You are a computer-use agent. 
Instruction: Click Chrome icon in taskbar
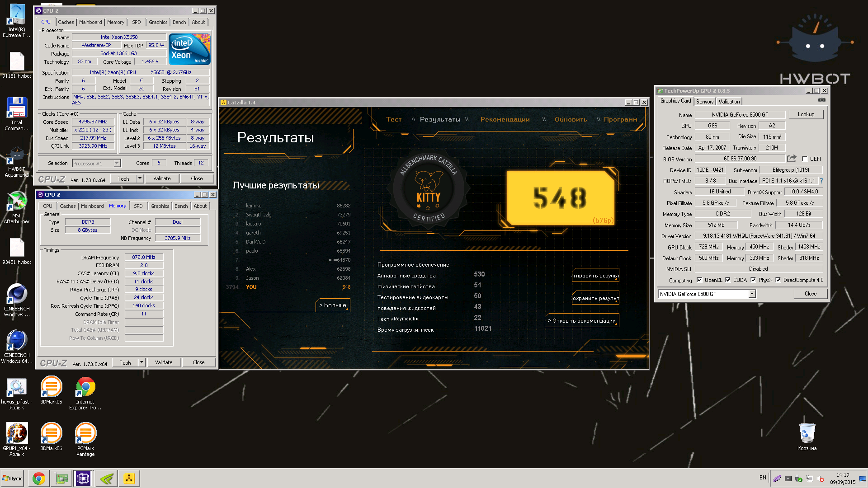pyautogui.click(x=39, y=479)
